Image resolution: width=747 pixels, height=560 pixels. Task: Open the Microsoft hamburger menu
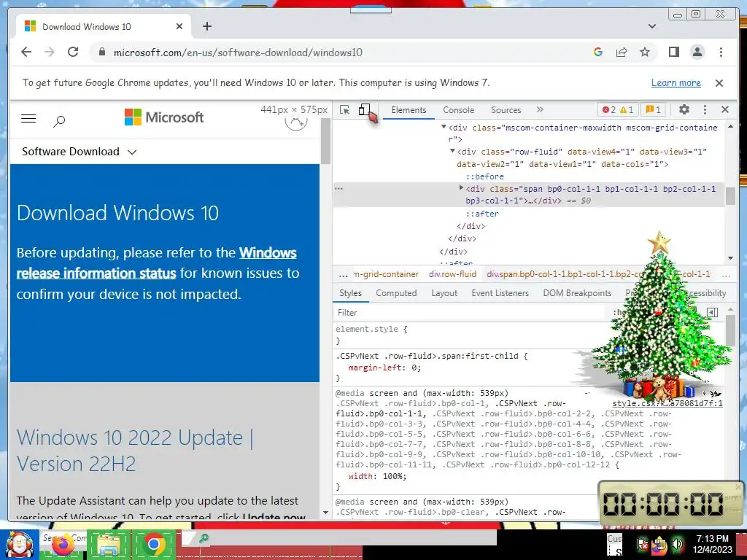[28, 119]
